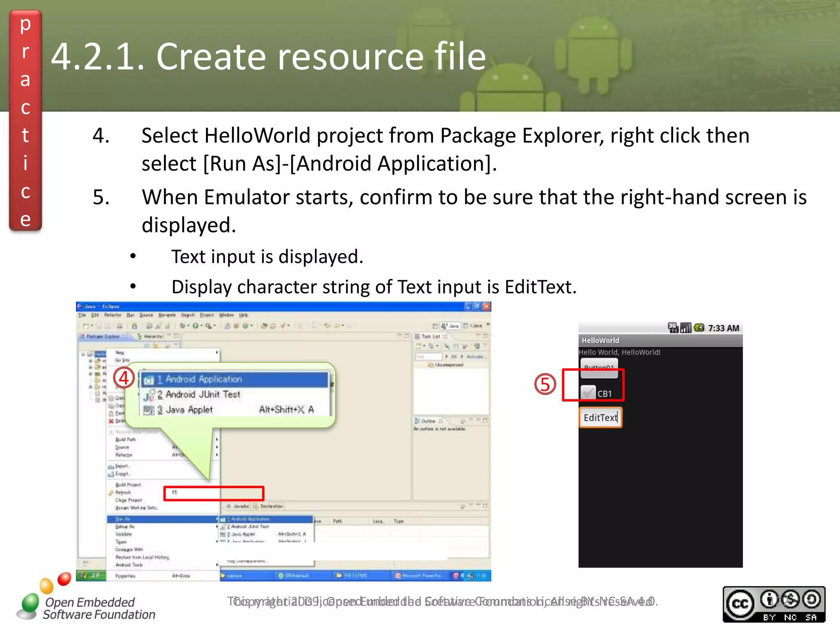Click Build Project in the context menu
The image size is (840, 630).
click(x=162, y=484)
